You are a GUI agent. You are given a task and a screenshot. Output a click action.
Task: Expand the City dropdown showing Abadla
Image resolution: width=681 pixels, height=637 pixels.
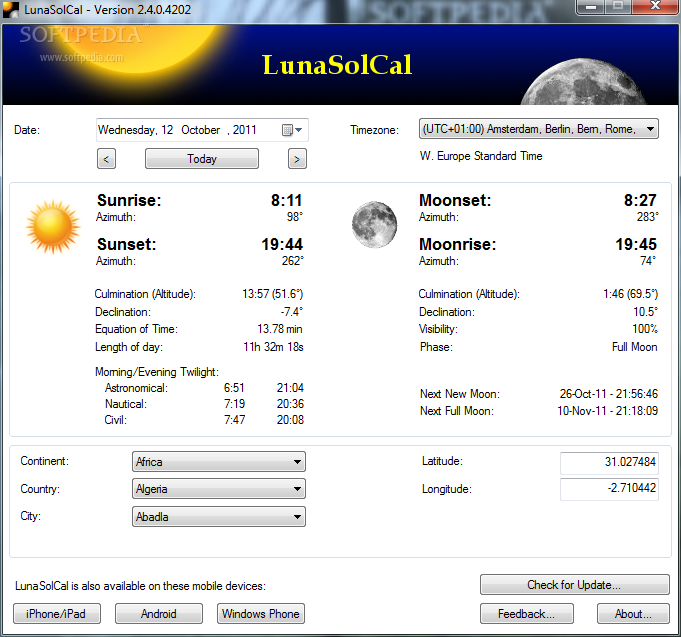point(219,517)
